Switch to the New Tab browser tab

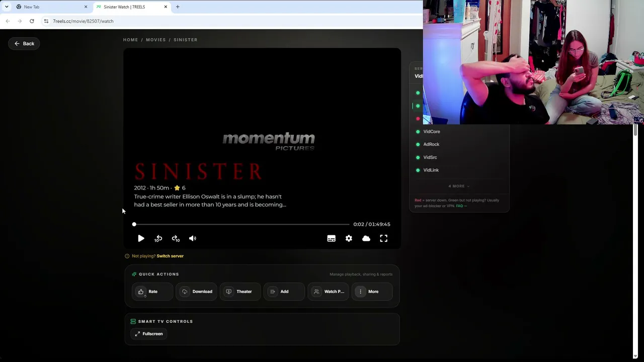[x=50, y=7]
